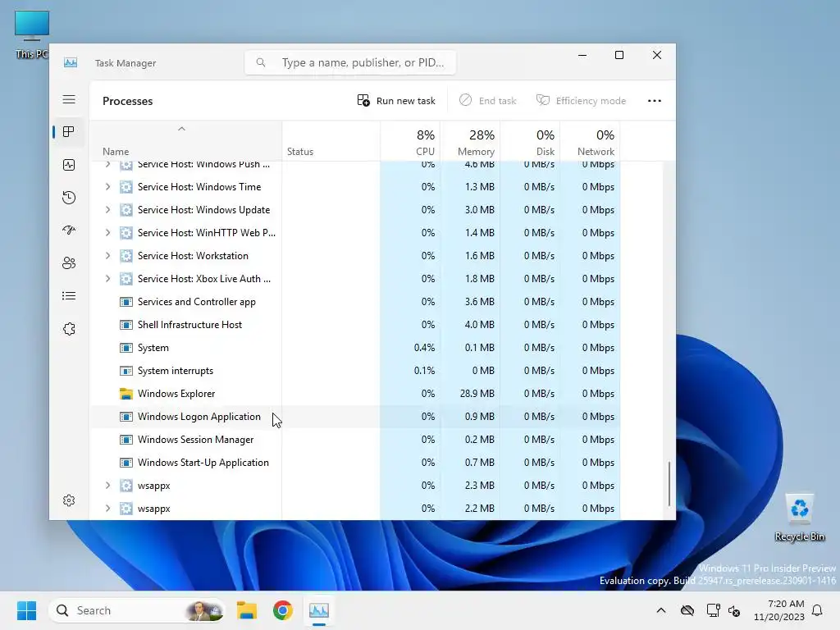
Task: Select the Windows Session Manager row
Action: click(354, 440)
